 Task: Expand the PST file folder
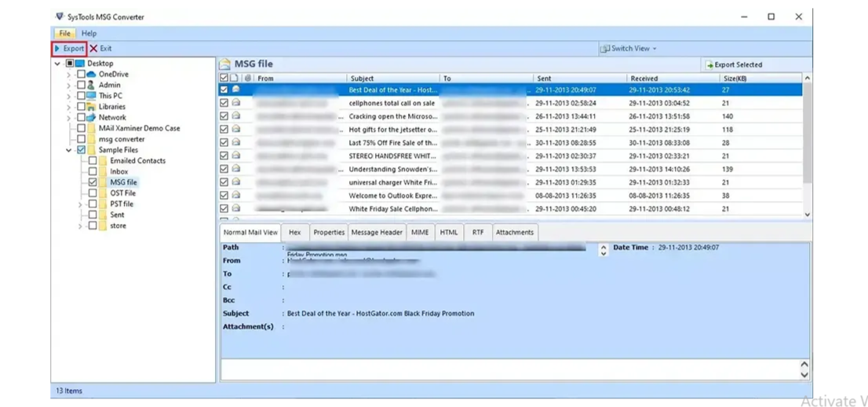tap(80, 204)
